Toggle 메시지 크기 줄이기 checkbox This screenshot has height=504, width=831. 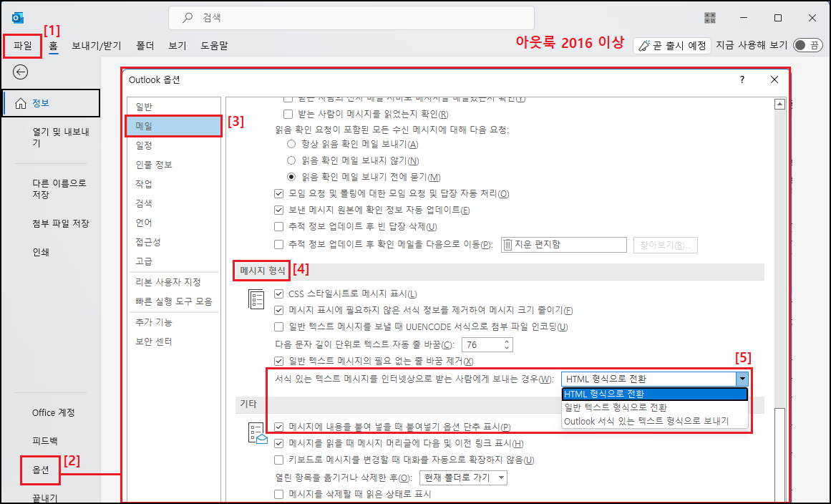coord(278,310)
